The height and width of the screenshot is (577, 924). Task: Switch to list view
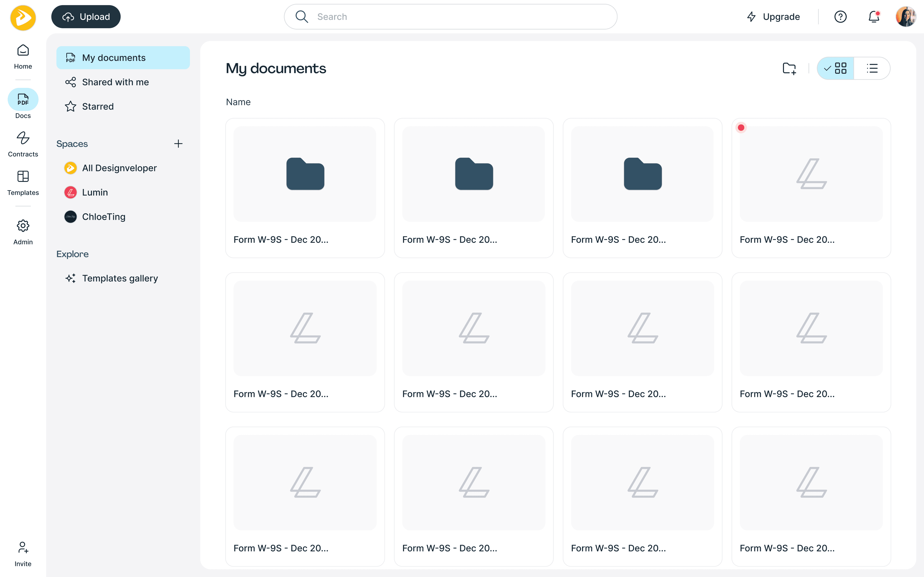click(x=872, y=68)
